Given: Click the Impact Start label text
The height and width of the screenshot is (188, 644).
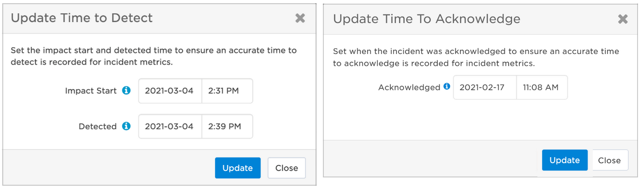Looking at the screenshot, I should coord(91,91).
